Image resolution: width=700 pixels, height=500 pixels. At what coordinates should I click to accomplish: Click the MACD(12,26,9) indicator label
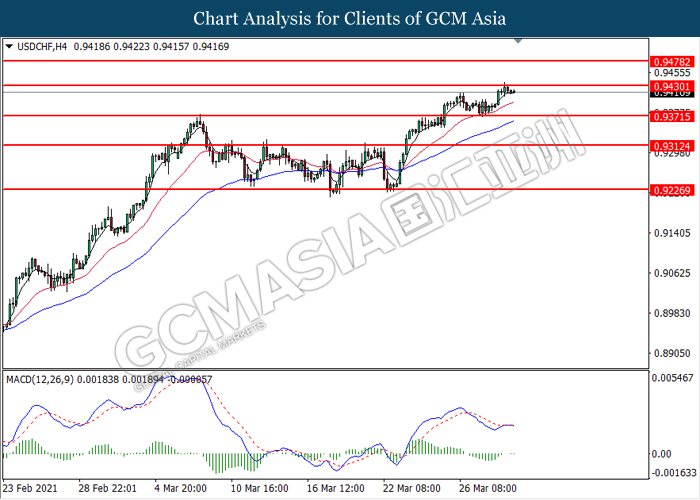(40, 379)
